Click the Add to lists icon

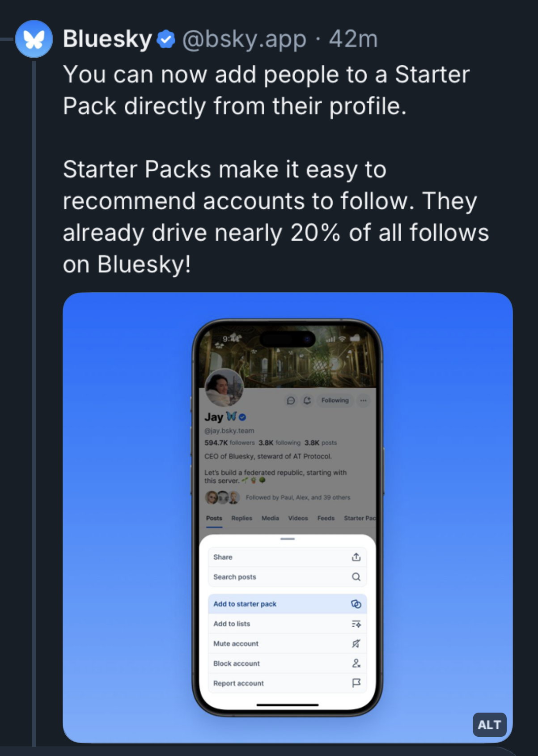[x=356, y=624]
